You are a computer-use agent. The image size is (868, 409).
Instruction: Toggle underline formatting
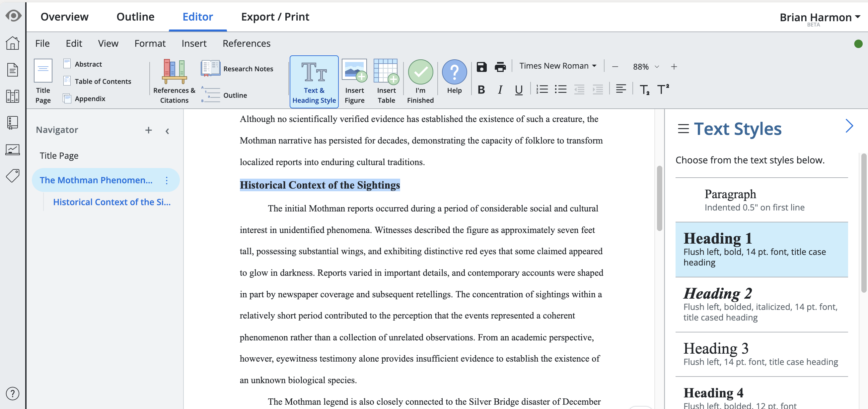(x=519, y=89)
